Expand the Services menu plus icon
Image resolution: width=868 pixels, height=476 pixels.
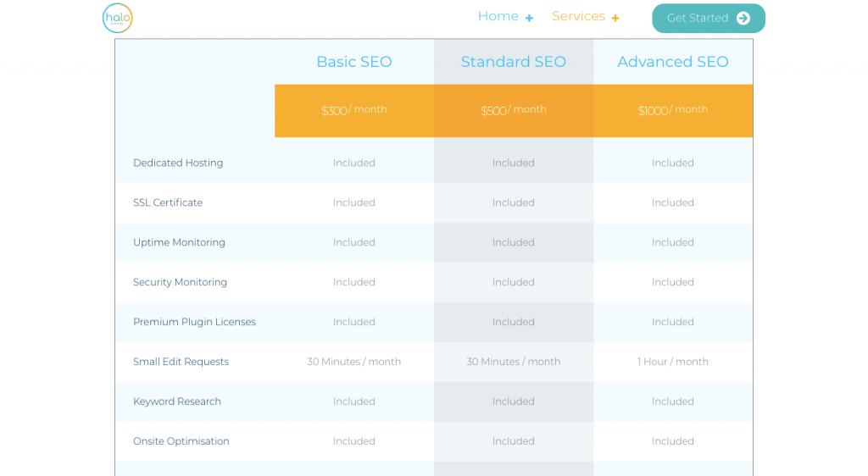point(615,19)
